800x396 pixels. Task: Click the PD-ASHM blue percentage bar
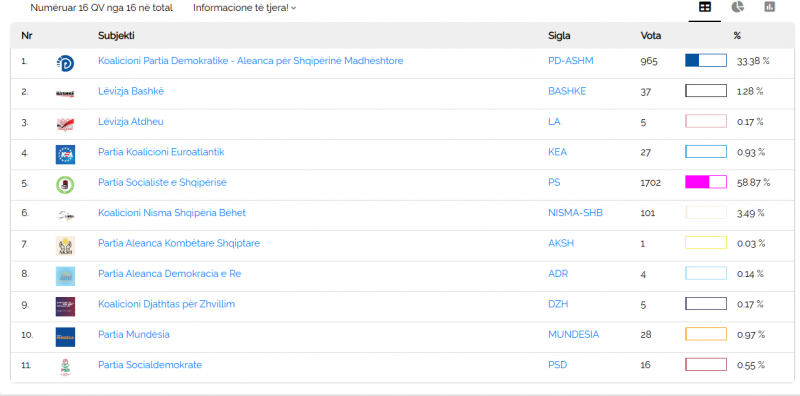click(x=706, y=60)
